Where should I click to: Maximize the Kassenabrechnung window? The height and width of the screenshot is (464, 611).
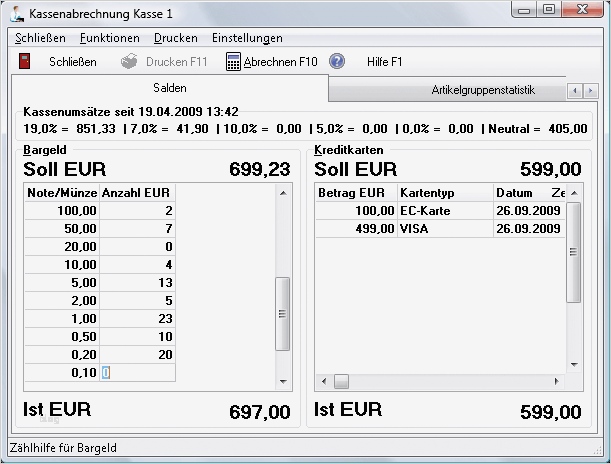click(x=549, y=9)
